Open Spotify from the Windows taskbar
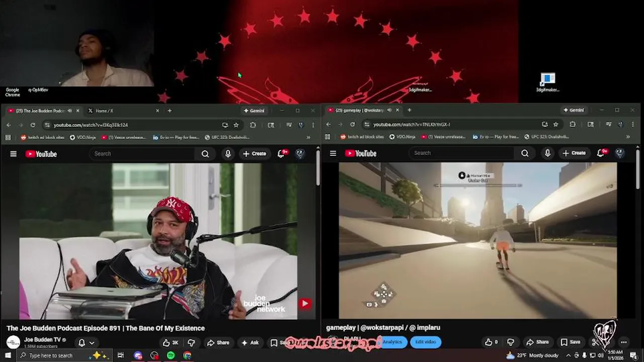This screenshot has height=362, width=644. [171, 355]
